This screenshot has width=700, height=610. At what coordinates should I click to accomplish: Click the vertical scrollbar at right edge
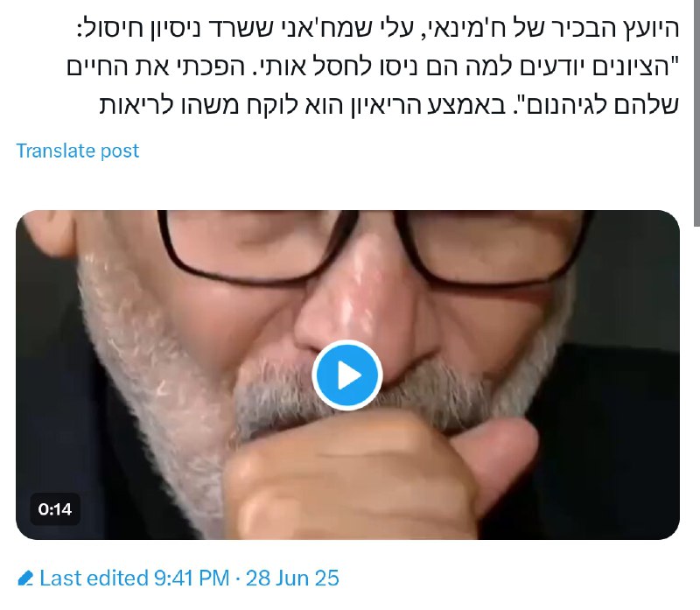tap(696, 112)
